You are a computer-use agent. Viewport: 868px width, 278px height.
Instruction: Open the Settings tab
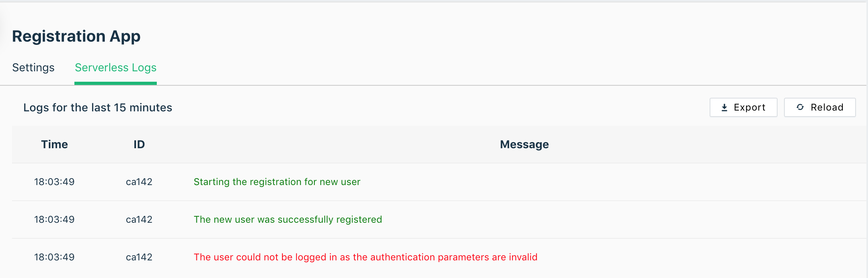[33, 67]
